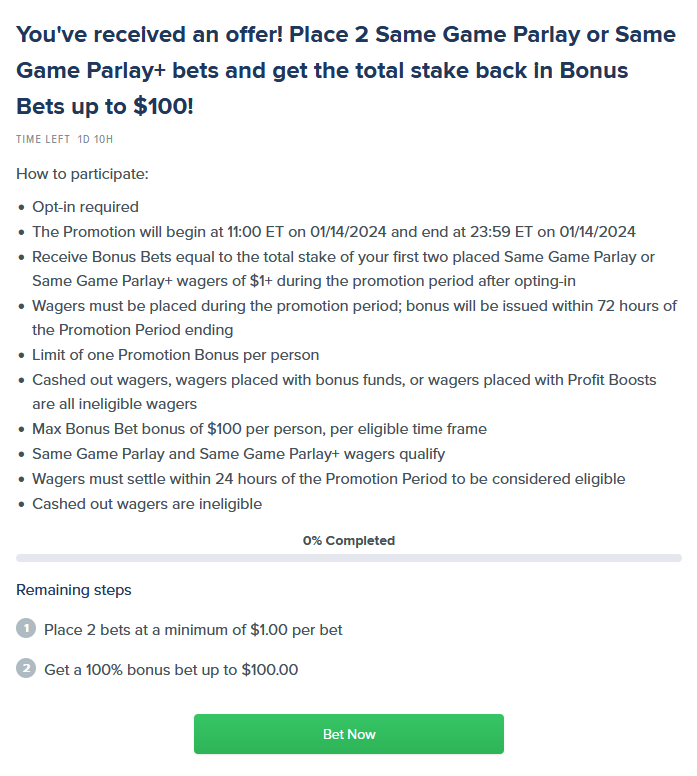The image size is (697, 776).
Task: Click the settle within 24 hours rule
Action: (328, 479)
